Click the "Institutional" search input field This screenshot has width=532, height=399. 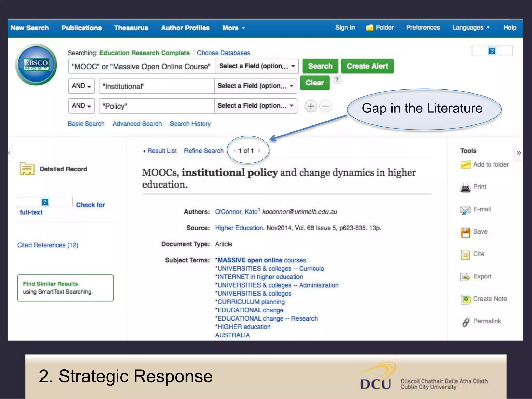point(157,86)
